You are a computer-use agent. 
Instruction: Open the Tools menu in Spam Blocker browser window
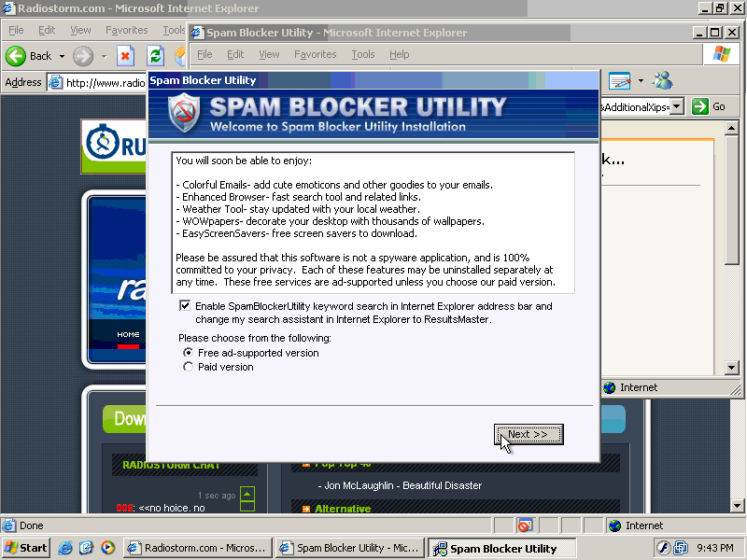pos(363,54)
